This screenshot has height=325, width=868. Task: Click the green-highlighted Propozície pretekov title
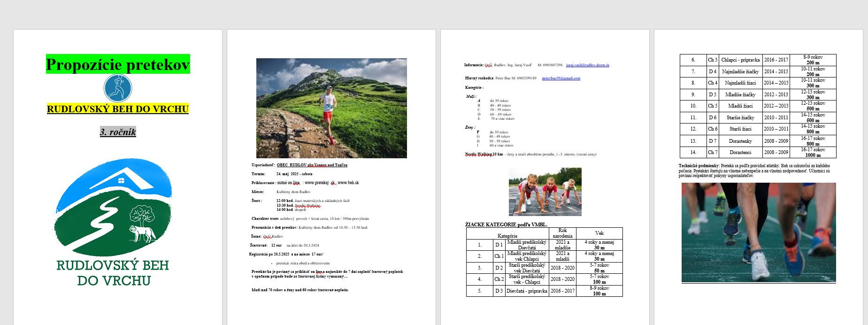tap(118, 64)
